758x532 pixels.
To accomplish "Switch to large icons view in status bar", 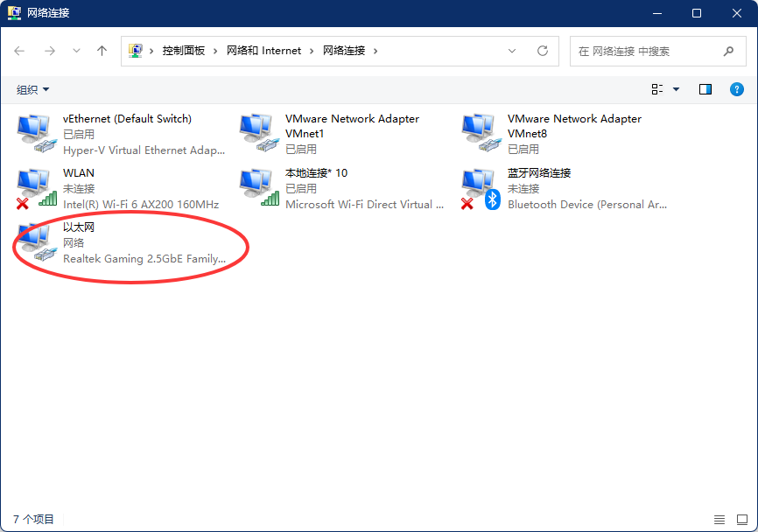I will click(x=742, y=520).
